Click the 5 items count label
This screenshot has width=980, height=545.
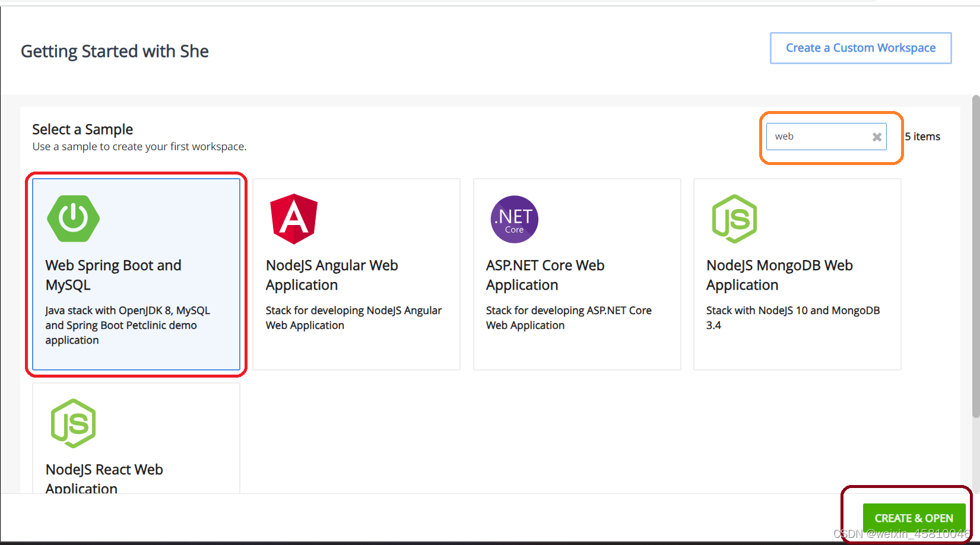[x=922, y=137]
